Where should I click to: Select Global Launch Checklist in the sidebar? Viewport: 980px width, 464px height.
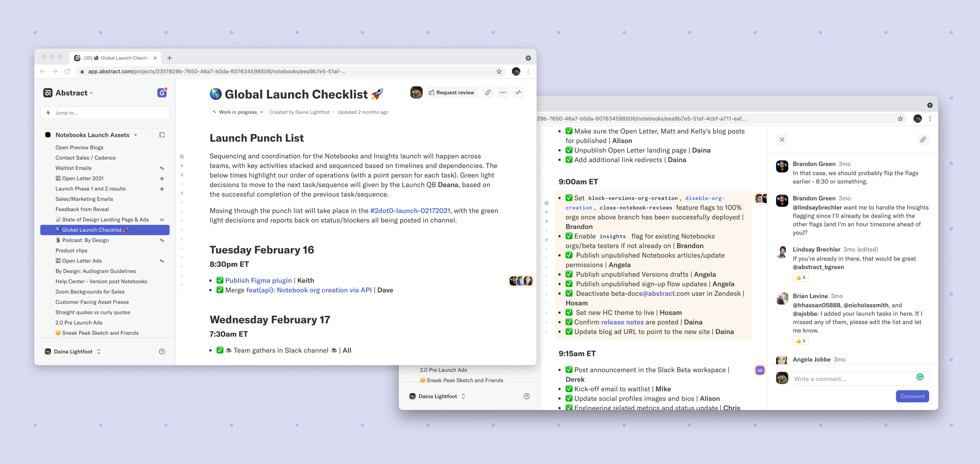point(105,230)
